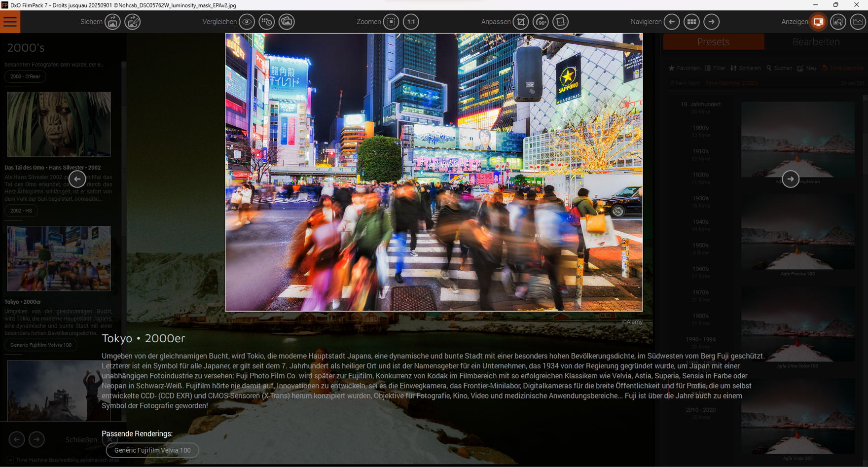Click the 2002 - HS rendering button
Screen dimensions: 868x467
21,211
